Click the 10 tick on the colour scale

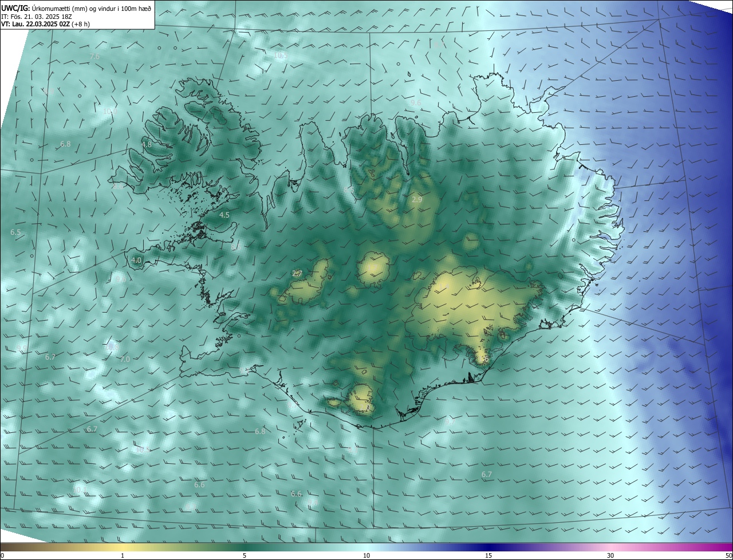click(x=366, y=555)
